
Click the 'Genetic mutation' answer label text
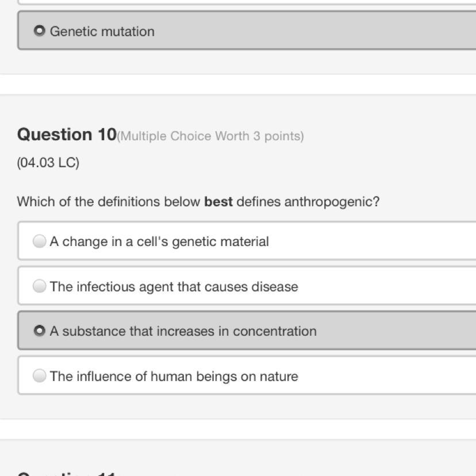coord(102,32)
